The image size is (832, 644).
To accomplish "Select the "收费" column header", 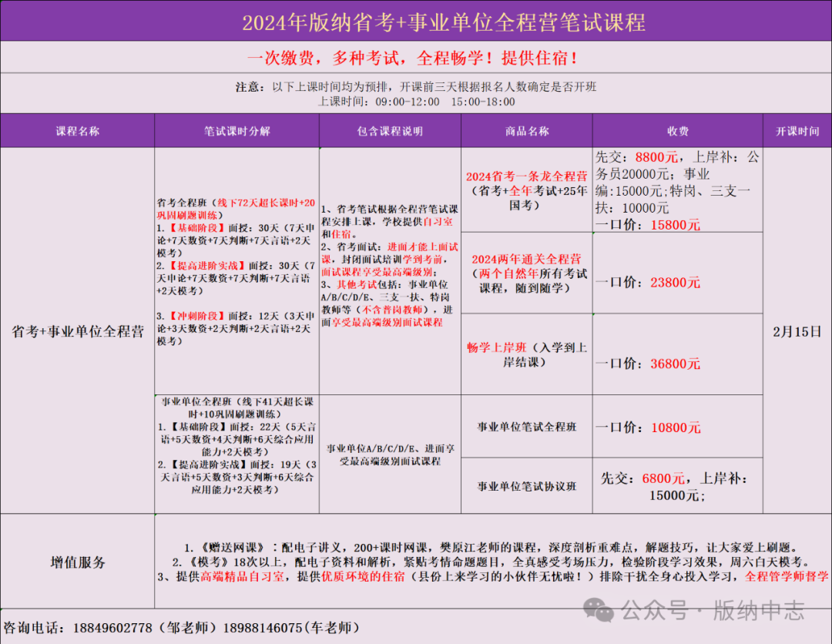I will pos(678,131).
